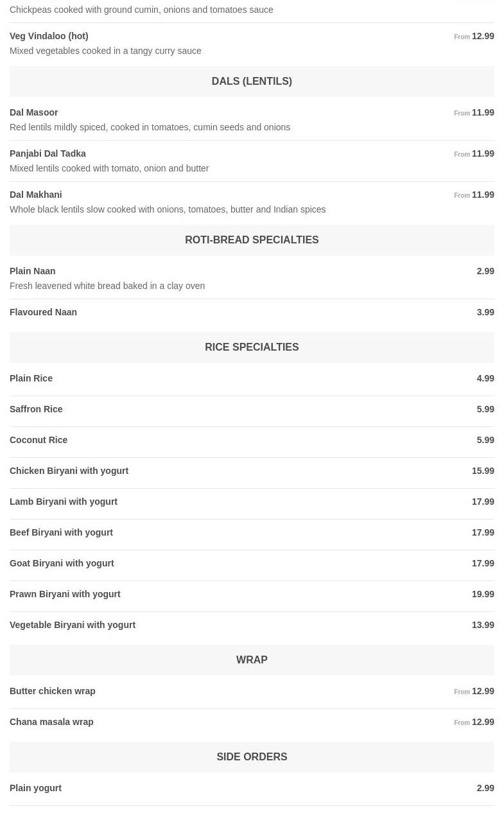Open the Dal Masoor menu item
Viewport: 504px width, 813px height.
point(34,113)
